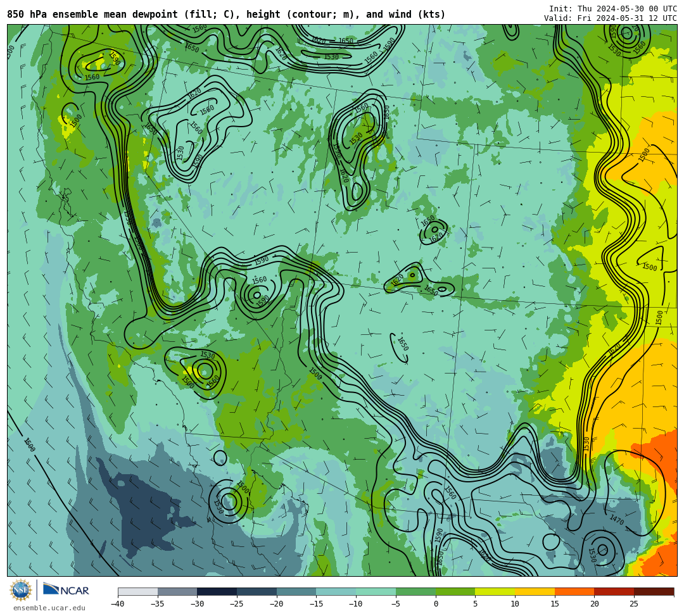Click the dark navy -30 to -25 swatch

217,591
